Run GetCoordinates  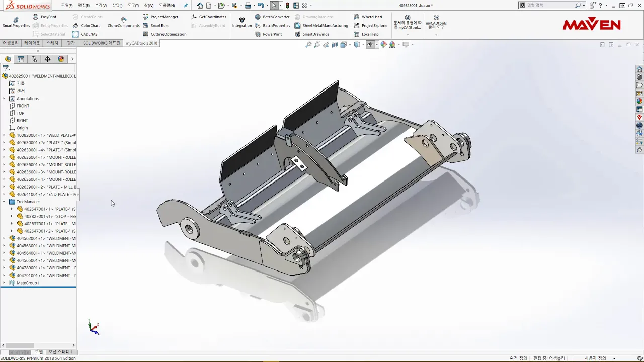coord(209,17)
